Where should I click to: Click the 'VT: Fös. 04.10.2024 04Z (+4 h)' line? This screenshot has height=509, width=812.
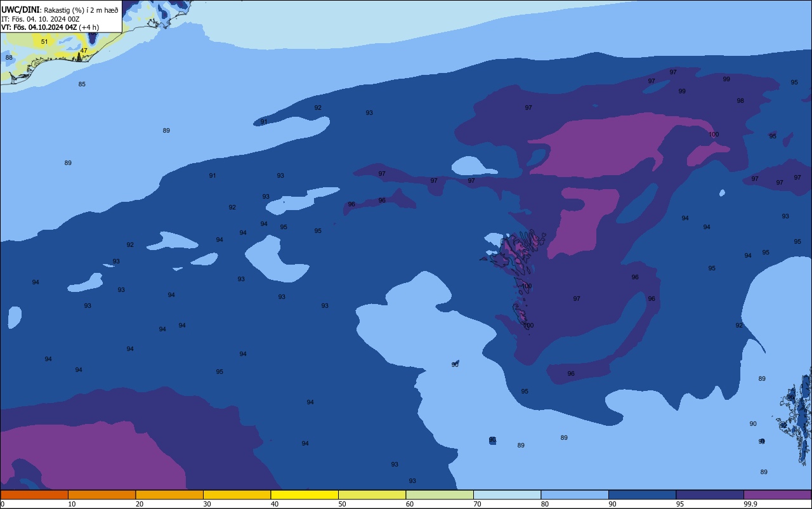[50, 27]
